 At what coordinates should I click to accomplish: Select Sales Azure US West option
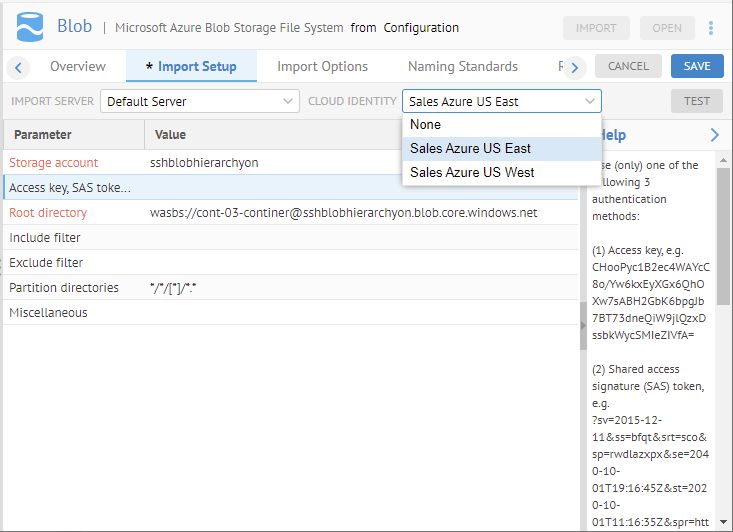[x=472, y=172]
